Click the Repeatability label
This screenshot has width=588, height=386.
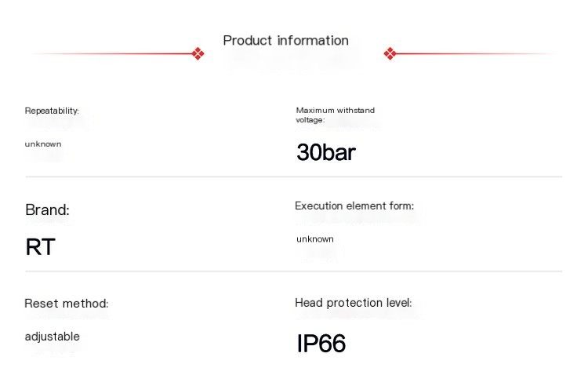point(52,111)
